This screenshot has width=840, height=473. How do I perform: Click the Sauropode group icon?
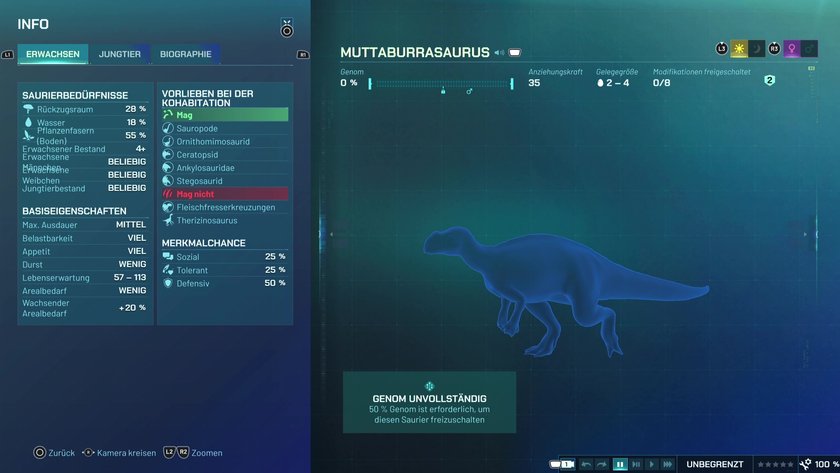pos(168,128)
